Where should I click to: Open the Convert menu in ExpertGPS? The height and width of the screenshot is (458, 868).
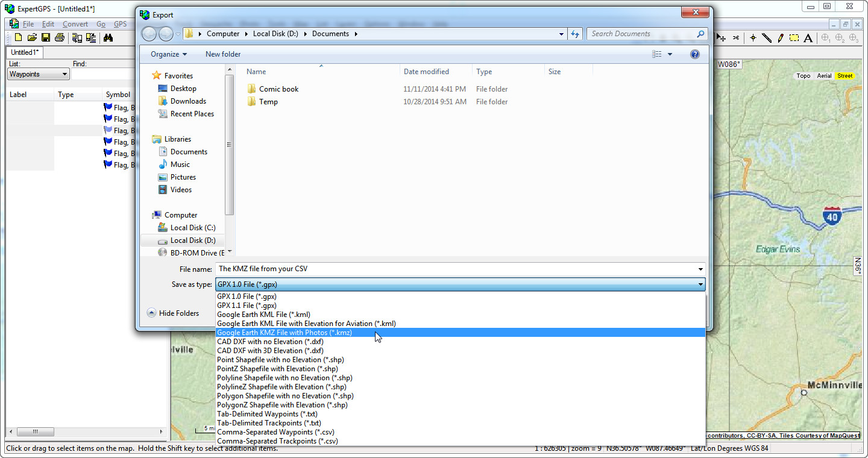click(75, 24)
